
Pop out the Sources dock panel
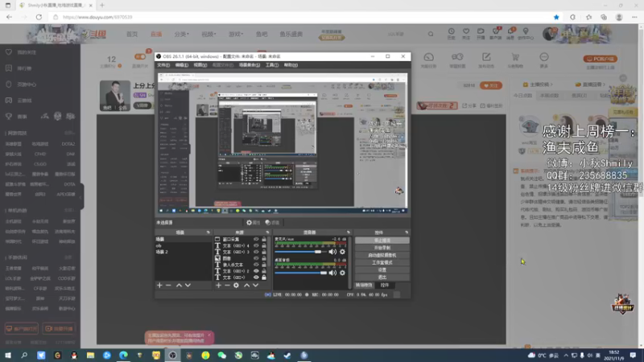[x=267, y=232]
